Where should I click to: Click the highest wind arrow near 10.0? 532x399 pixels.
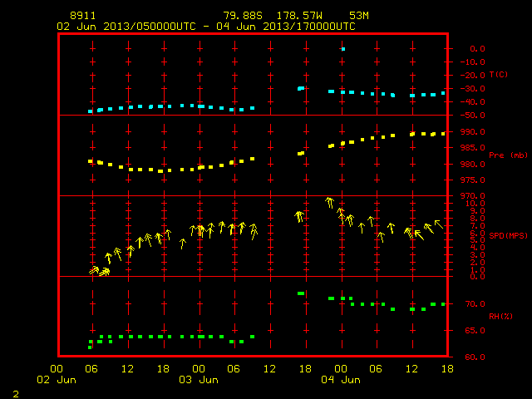[329, 202]
